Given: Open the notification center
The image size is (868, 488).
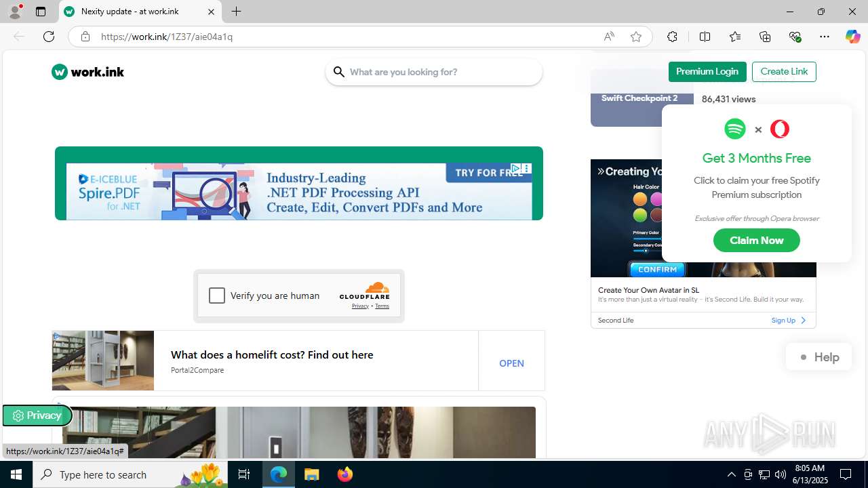Looking at the screenshot, I should pos(846,474).
